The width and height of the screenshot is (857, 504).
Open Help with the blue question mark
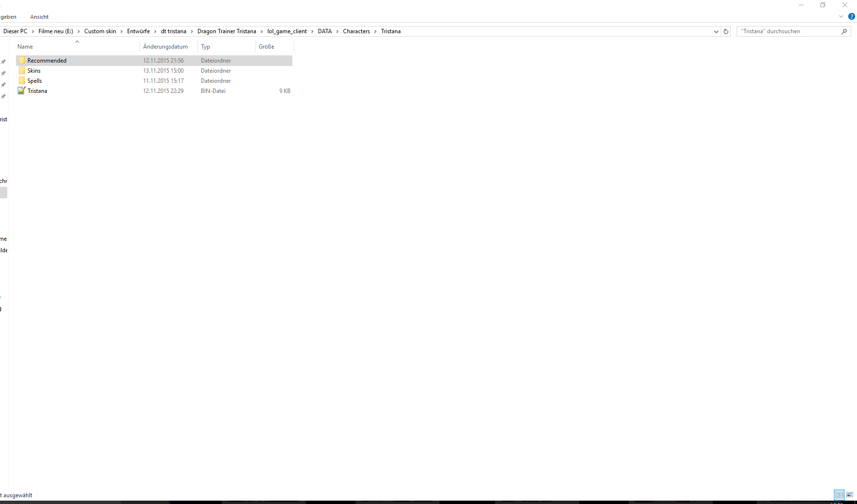click(851, 16)
